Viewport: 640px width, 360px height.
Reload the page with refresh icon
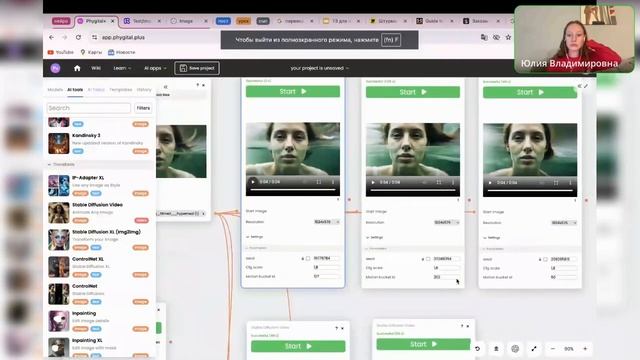pos(78,37)
